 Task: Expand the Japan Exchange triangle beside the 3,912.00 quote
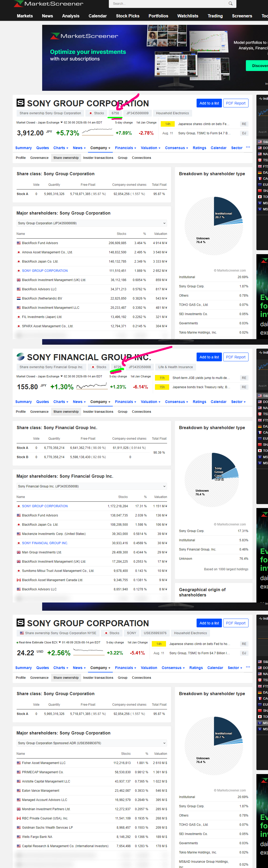tap(61, 122)
